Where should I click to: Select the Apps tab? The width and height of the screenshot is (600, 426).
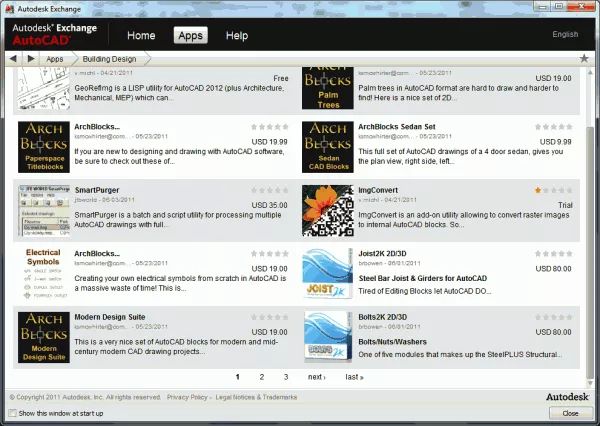[191, 36]
